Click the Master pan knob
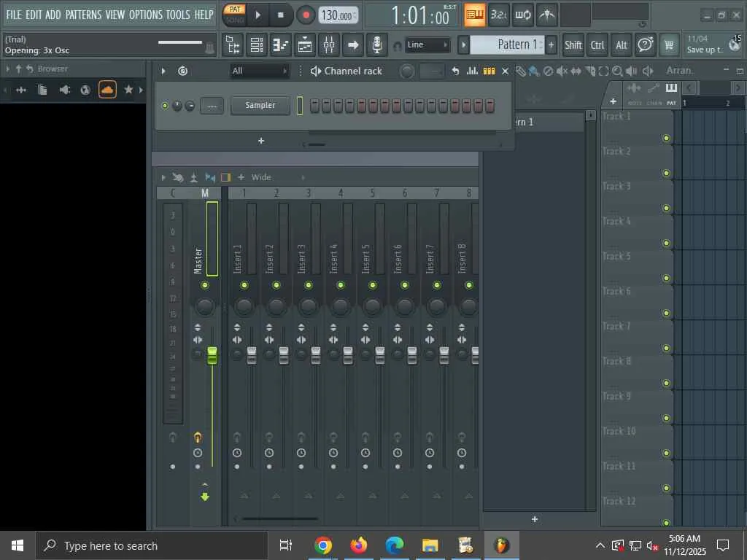Viewport: 747px width, 560px height. [205, 306]
